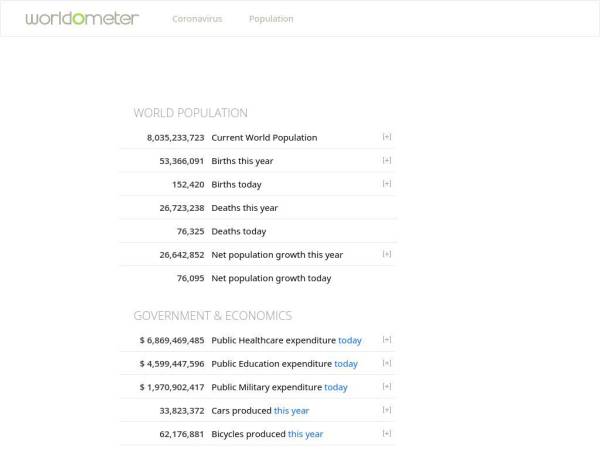Expand Bicycles produced details
The image size is (600, 450).
(387, 434)
